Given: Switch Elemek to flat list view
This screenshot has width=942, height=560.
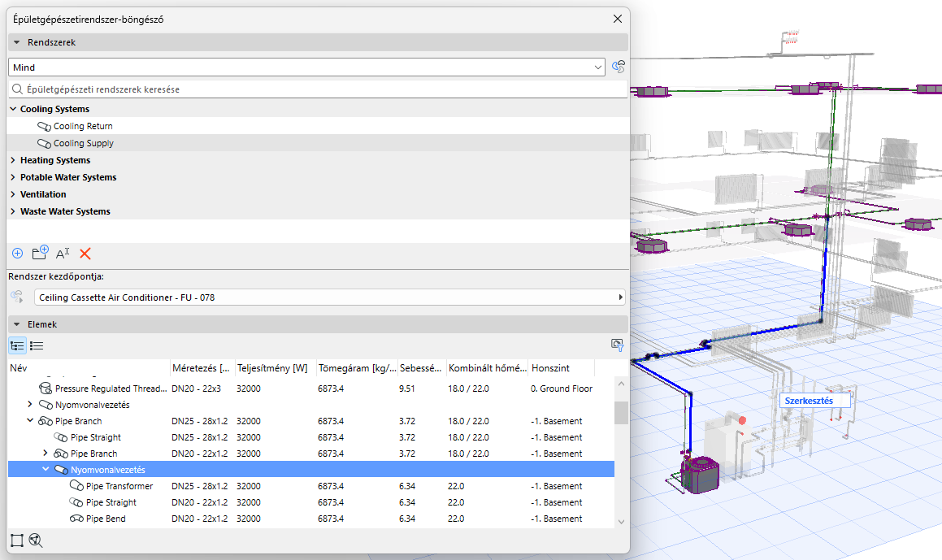Looking at the screenshot, I should [x=37, y=345].
